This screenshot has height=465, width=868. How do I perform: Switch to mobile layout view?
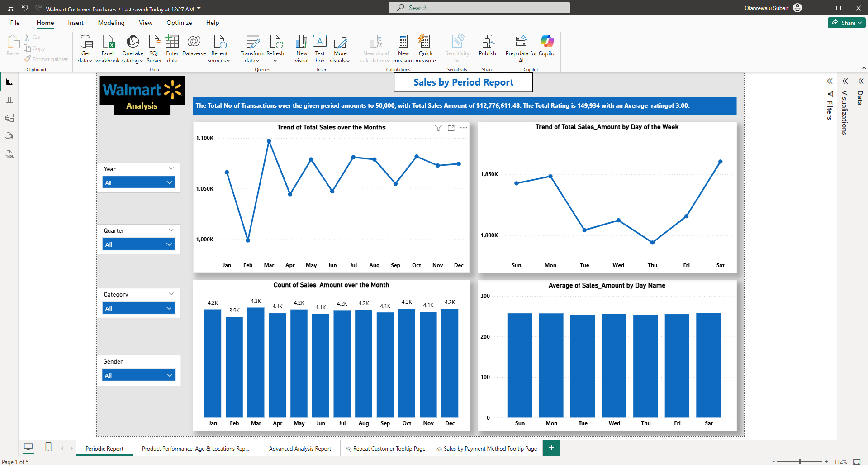48,447
